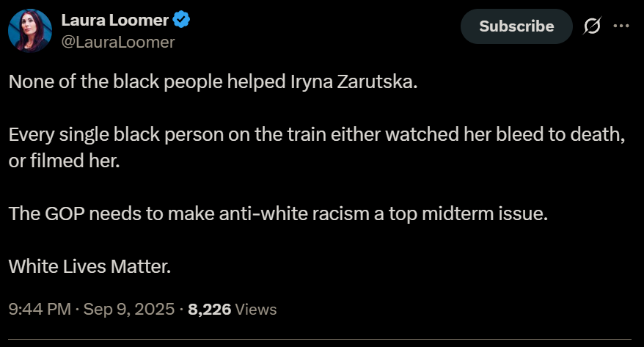The height and width of the screenshot is (347, 644).
Task: Open the Laura Loomer display name link
Action: click(x=115, y=20)
